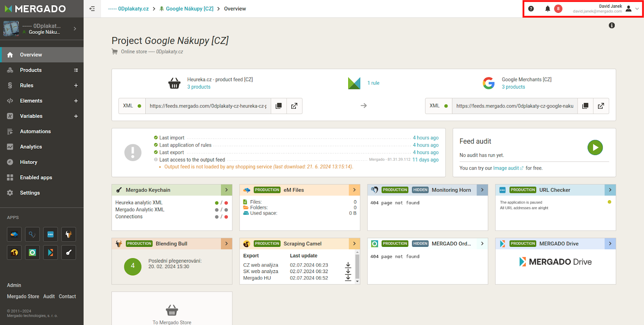Open the help question mark icon
The image size is (644, 325).
(531, 8)
